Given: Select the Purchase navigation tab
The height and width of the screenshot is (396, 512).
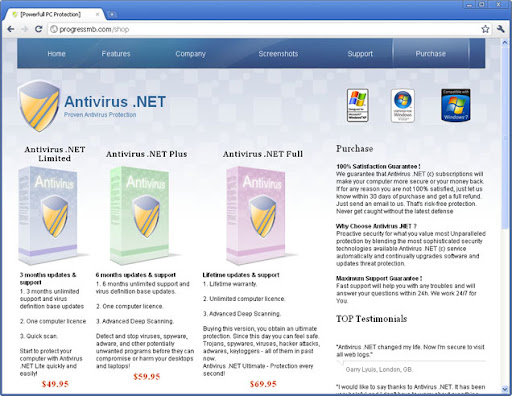Looking at the screenshot, I should click(431, 53).
